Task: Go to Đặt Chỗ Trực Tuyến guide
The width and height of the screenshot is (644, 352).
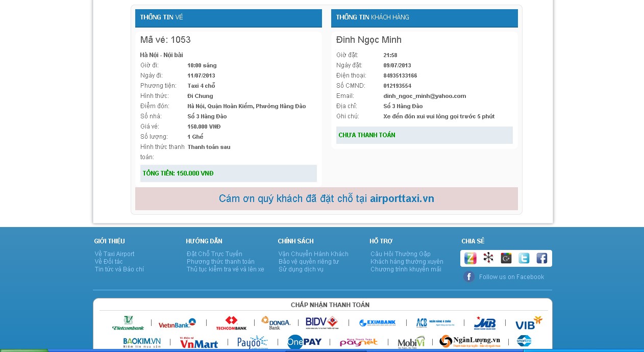Action: coord(214,254)
